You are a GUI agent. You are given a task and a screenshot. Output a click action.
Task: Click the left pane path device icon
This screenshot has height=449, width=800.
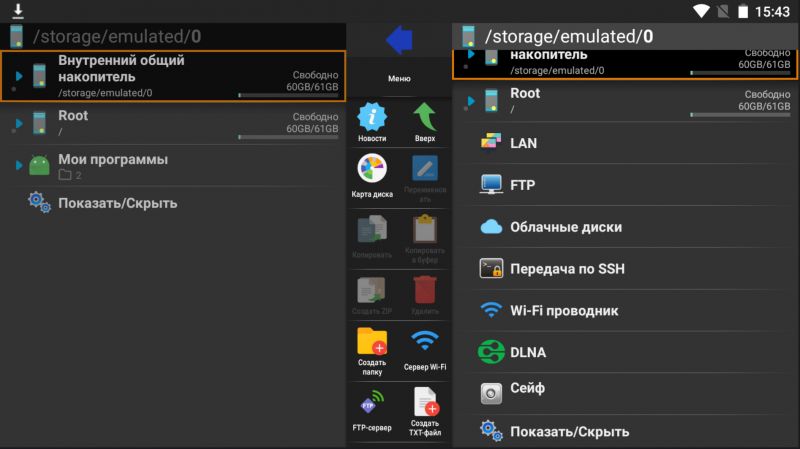click(16, 37)
